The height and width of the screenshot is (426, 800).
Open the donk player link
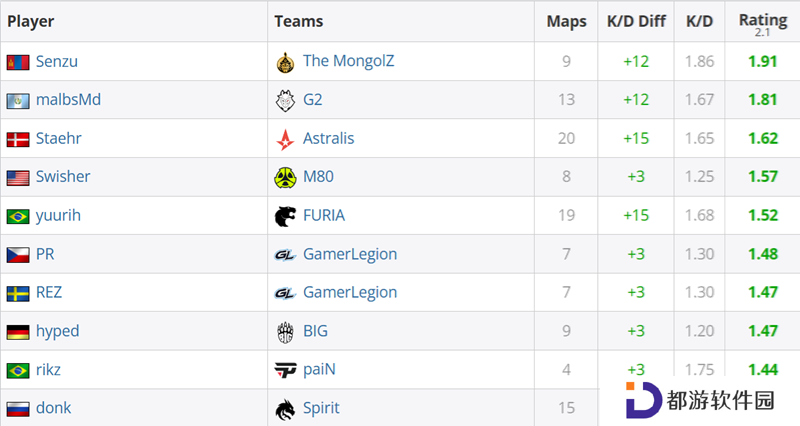[x=54, y=408]
